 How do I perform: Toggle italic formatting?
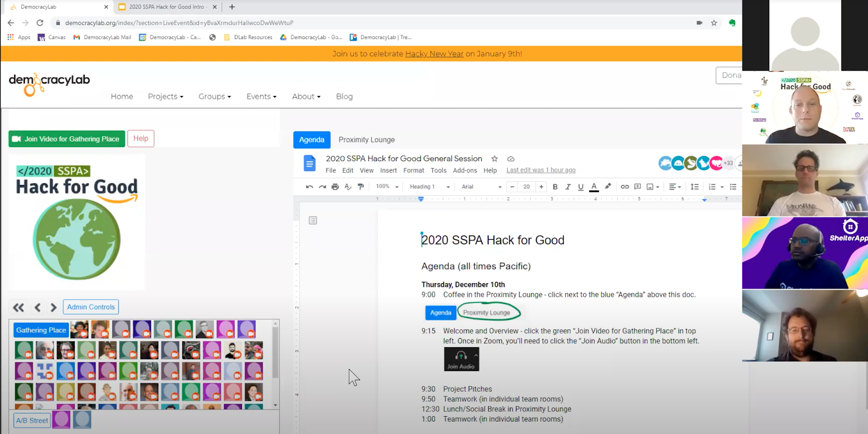568,187
